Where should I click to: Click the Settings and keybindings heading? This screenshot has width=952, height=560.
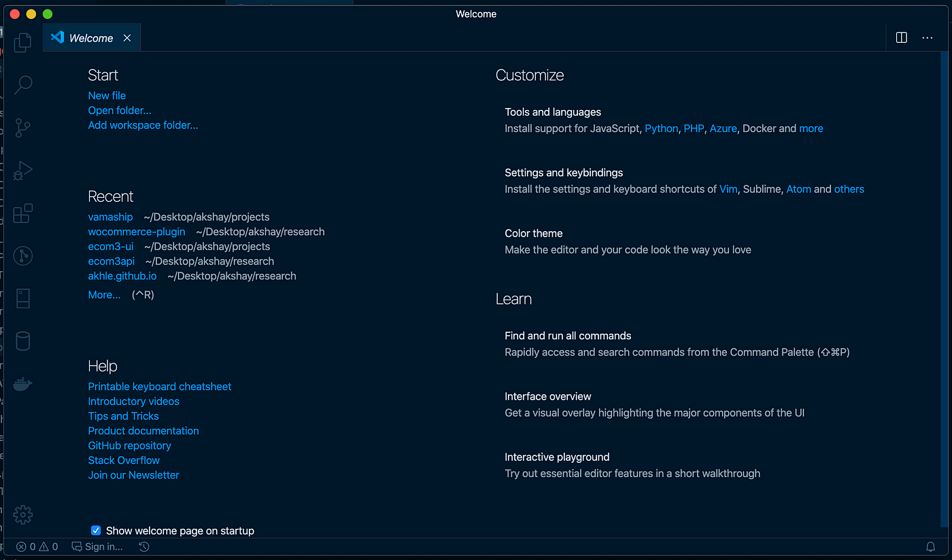(564, 173)
